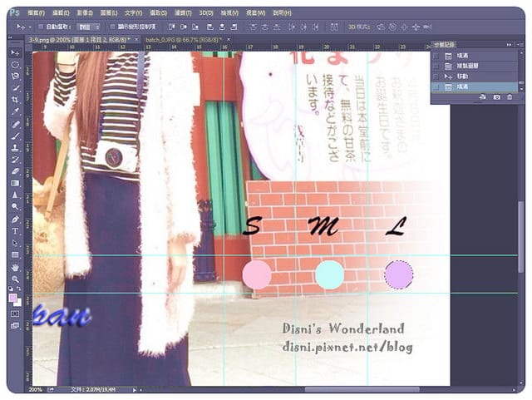
Task: Switch to the batch_0.JPG document tab
Action: (184, 40)
